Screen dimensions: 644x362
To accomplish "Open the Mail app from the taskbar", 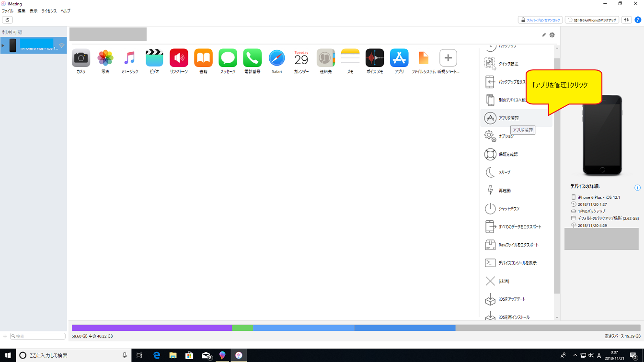I will [207, 355].
